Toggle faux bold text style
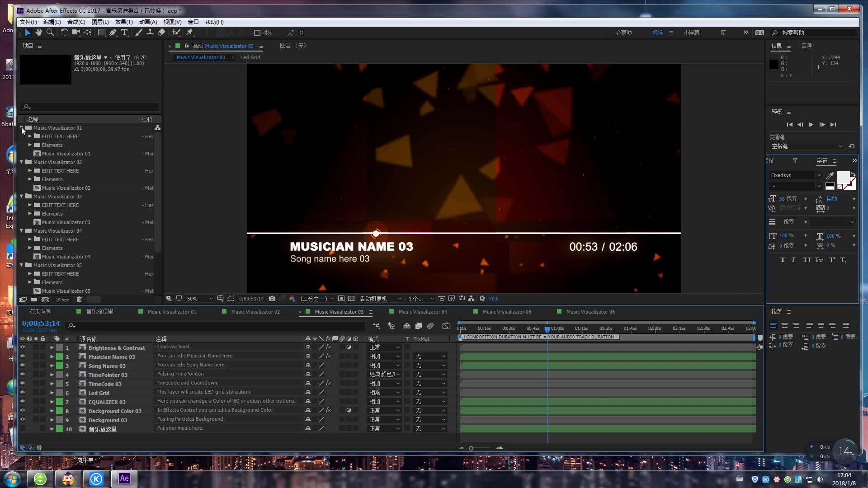The width and height of the screenshot is (868, 488). (783, 260)
